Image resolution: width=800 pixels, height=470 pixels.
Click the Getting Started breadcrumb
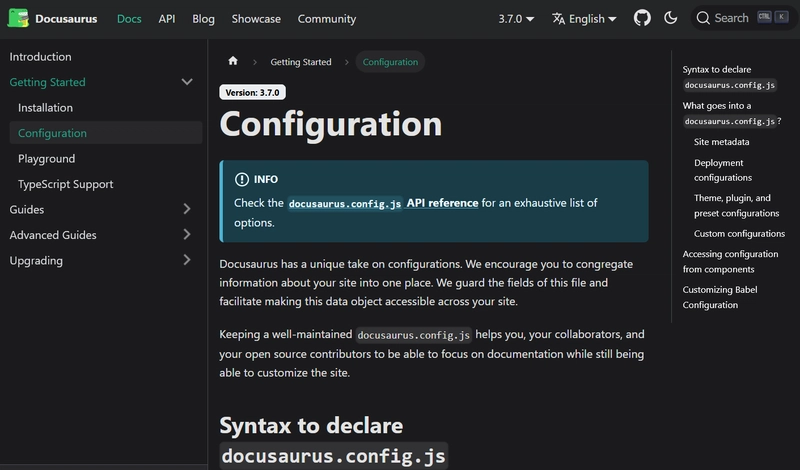300,62
